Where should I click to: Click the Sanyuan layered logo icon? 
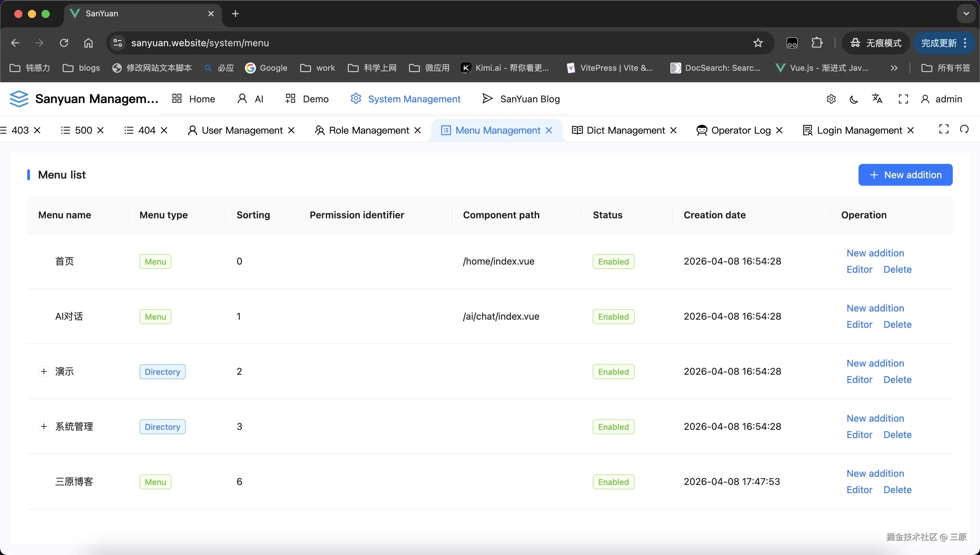pos(19,99)
